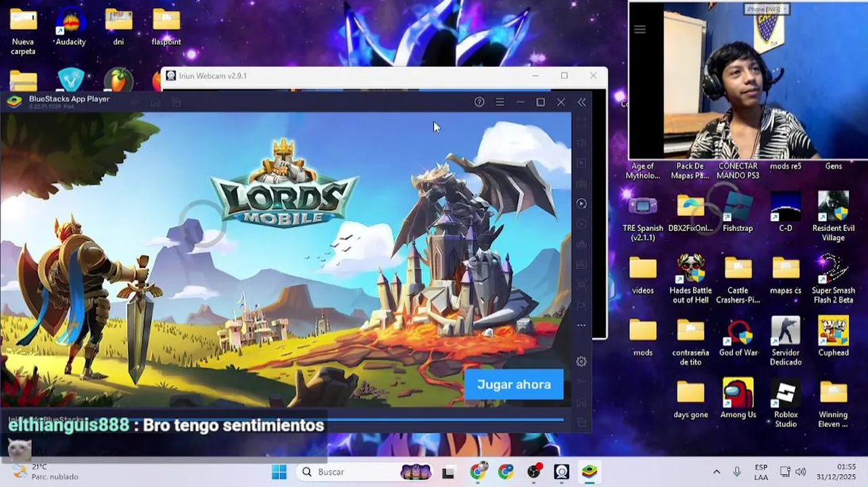Viewport: 868px width, 487px height.
Task: Open first Chrome icon on taskbar
Action: (477, 472)
